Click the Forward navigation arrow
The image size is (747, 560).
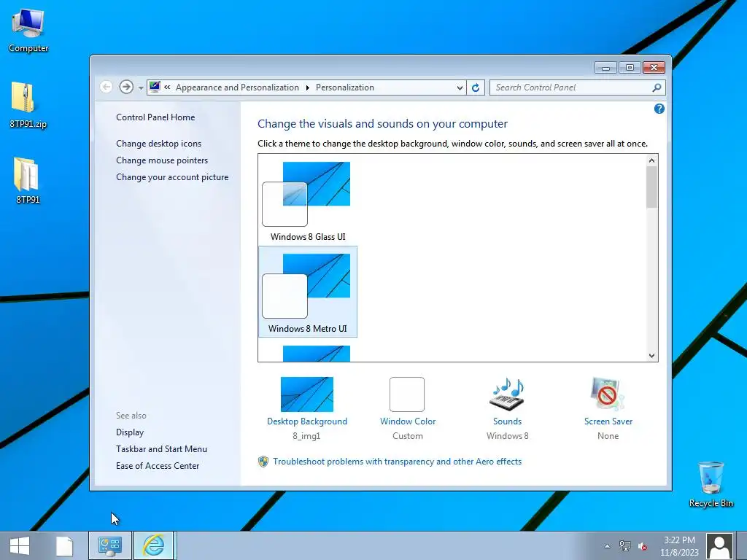click(x=126, y=87)
